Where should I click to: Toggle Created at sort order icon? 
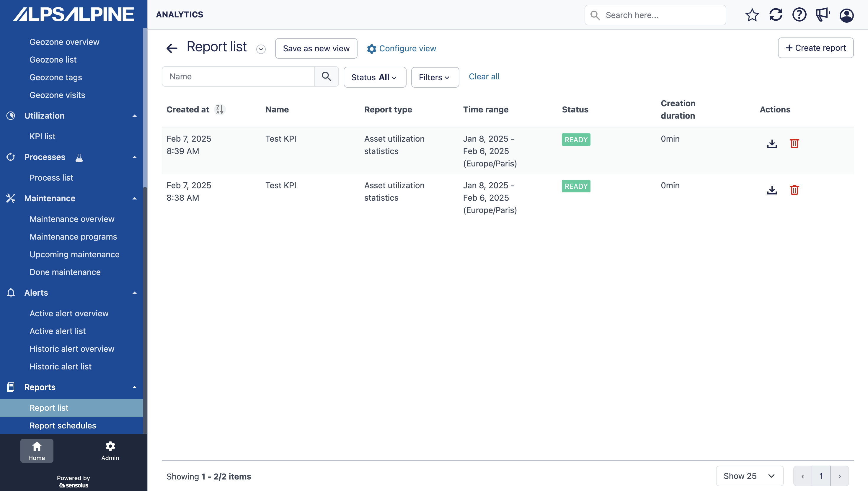[220, 109]
